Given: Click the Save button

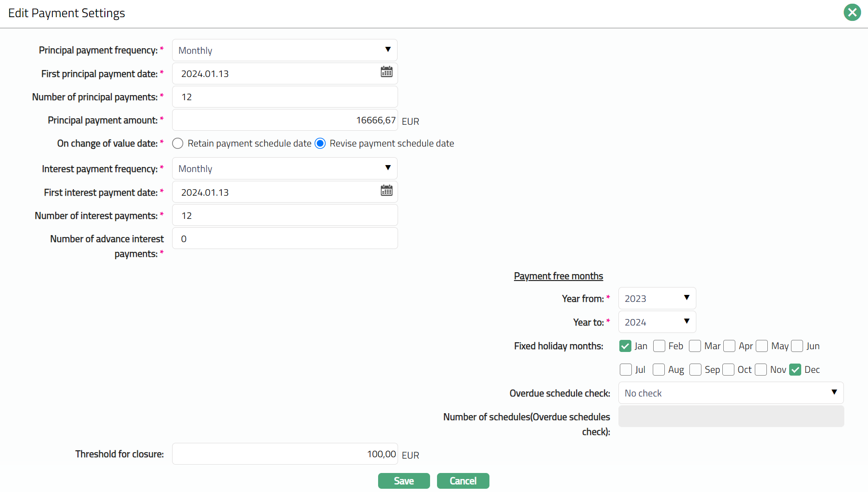Looking at the screenshot, I should (x=404, y=481).
